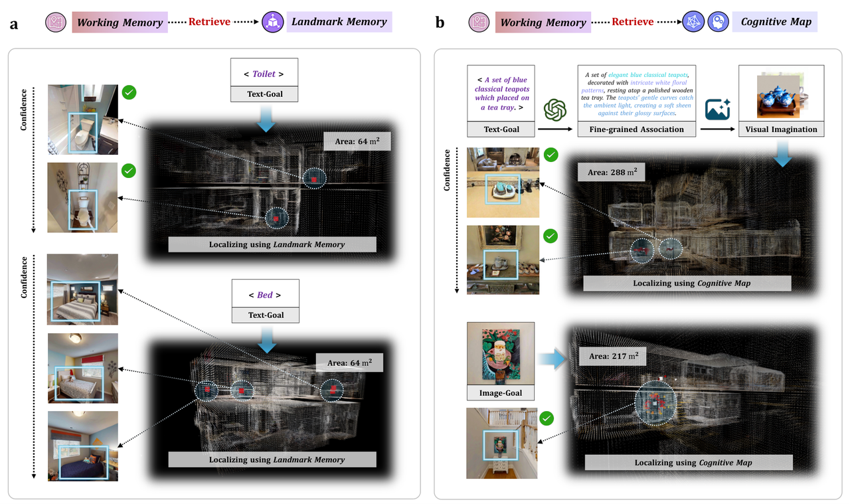850x504 pixels.
Task: Click 'Retrieve' text before Cognitive Map icons
Action: click(x=633, y=22)
